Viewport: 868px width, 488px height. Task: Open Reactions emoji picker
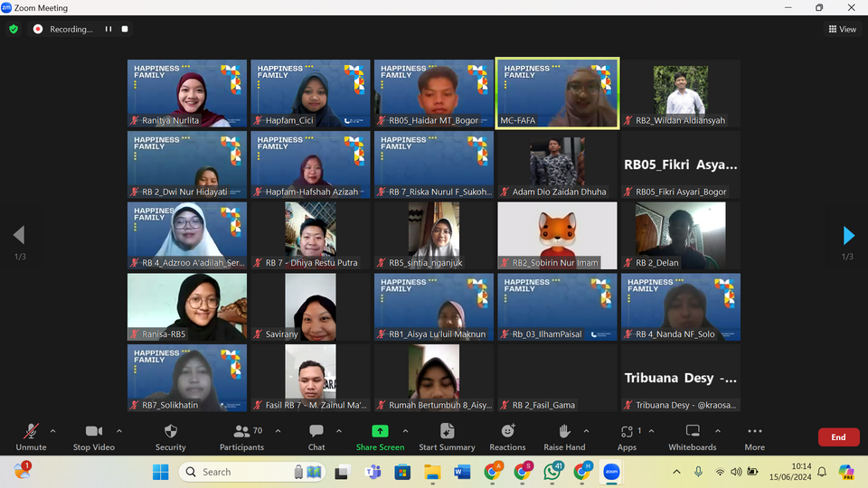[x=507, y=432]
